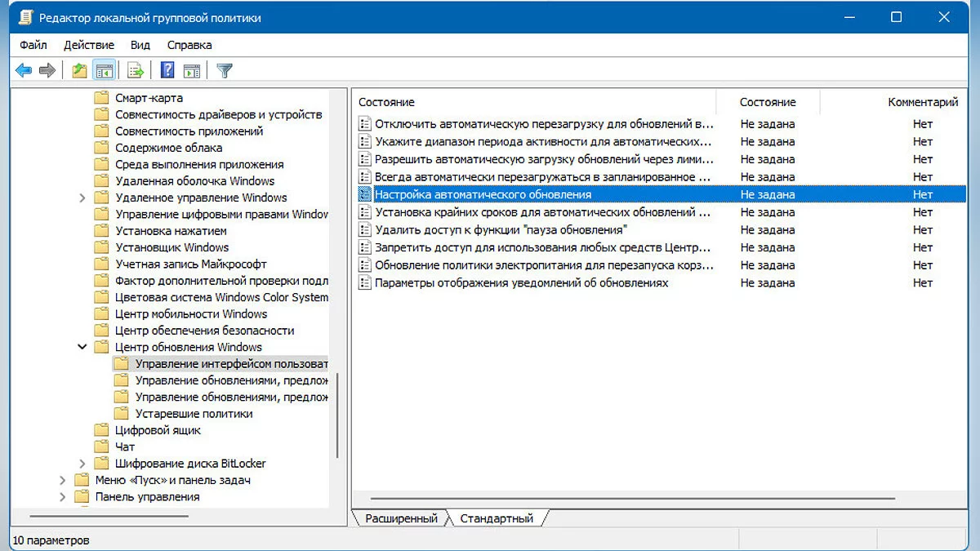Image resolution: width=980 pixels, height=551 pixels.
Task: Toggle the console tree pane icon
Action: 103,71
